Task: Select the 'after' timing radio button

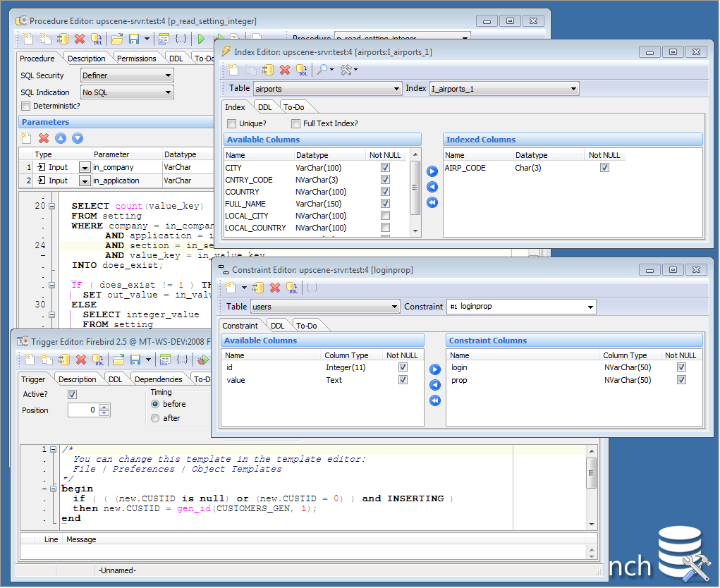Action: pyautogui.click(x=155, y=418)
